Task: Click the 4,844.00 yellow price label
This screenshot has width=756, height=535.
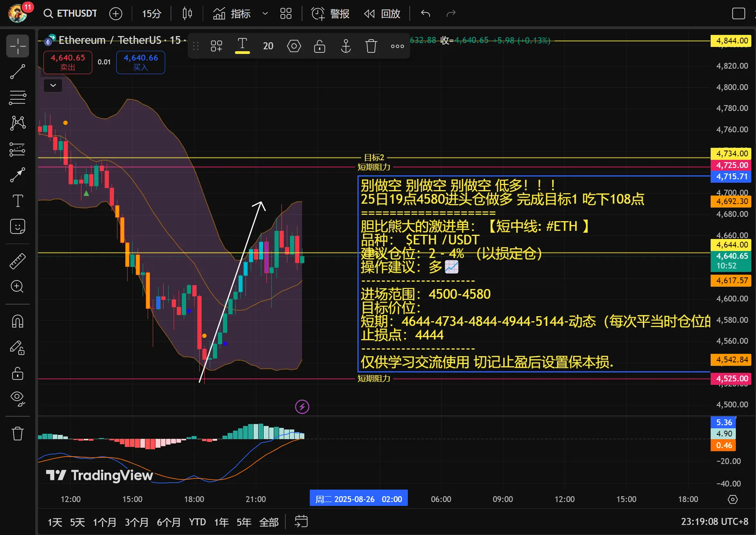Action: 732,41
